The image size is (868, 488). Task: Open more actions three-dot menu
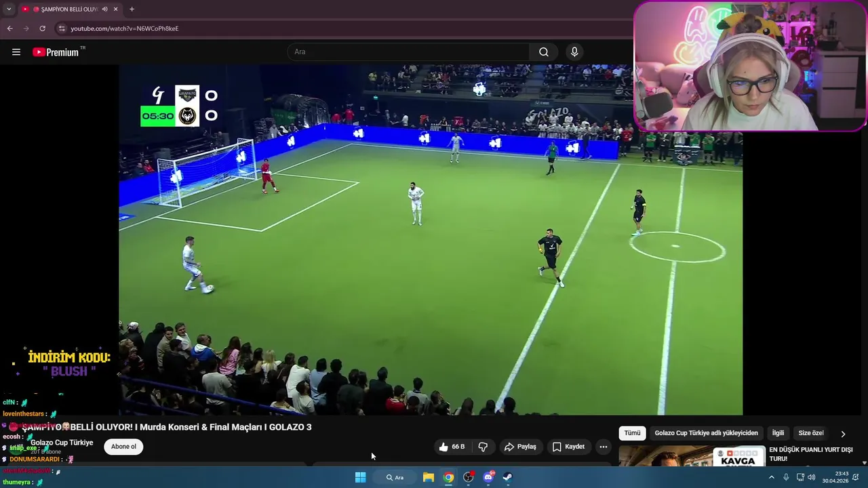point(604,447)
